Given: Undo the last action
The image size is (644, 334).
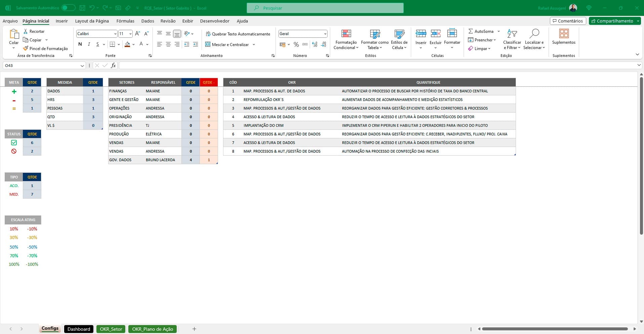Looking at the screenshot, I should (92, 8).
